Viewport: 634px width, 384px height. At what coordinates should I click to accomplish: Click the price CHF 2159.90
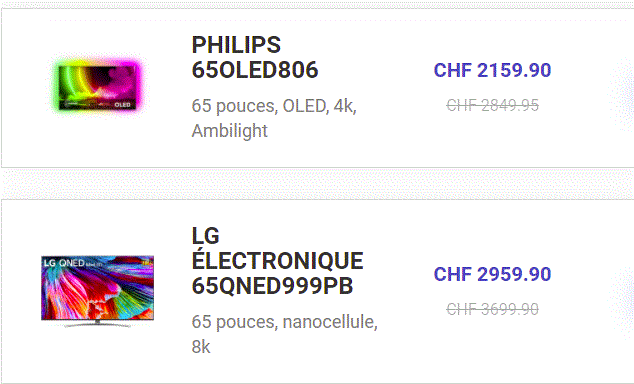(x=492, y=70)
